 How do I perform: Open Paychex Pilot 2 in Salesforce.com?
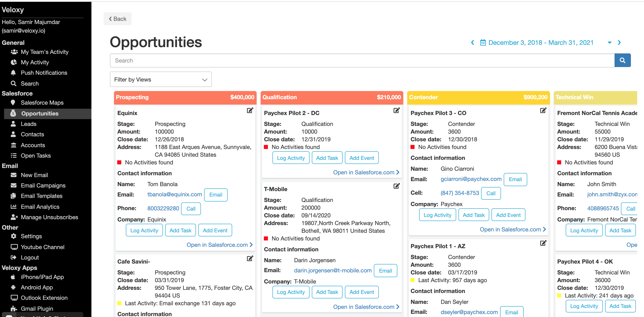point(366,172)
